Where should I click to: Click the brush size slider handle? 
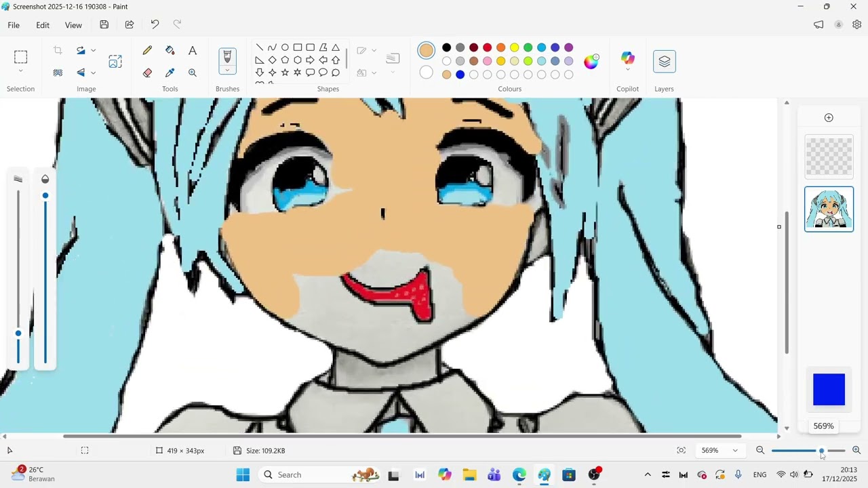pyautogui.click(x=18, y=333)
